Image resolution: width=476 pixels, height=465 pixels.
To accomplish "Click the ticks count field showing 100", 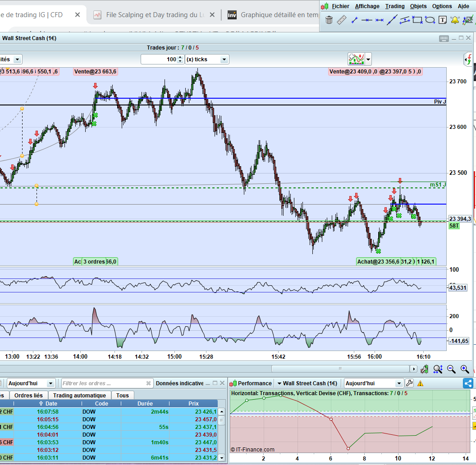I will point(160,59).
